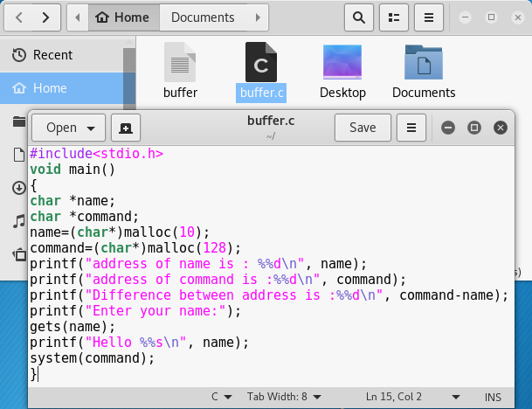The width and height of the screenshot is (532, 409).
Task: Click sidebar Music note icon
Action: pos(19,221)
